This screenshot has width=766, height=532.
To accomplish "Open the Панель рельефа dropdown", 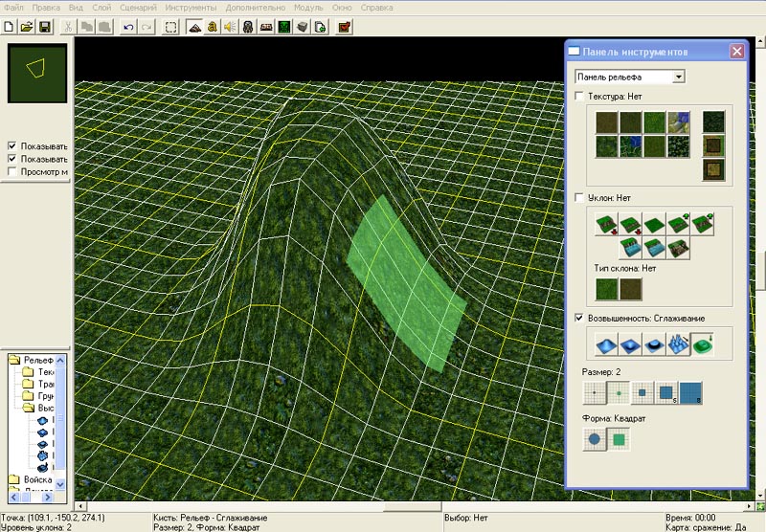I will 678,77.
